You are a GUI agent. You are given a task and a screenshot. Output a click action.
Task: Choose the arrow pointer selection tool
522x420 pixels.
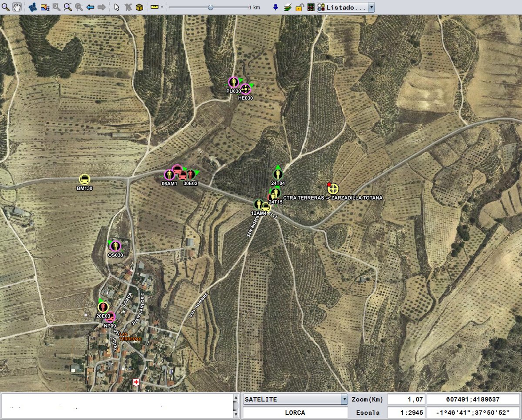[117, 7]
